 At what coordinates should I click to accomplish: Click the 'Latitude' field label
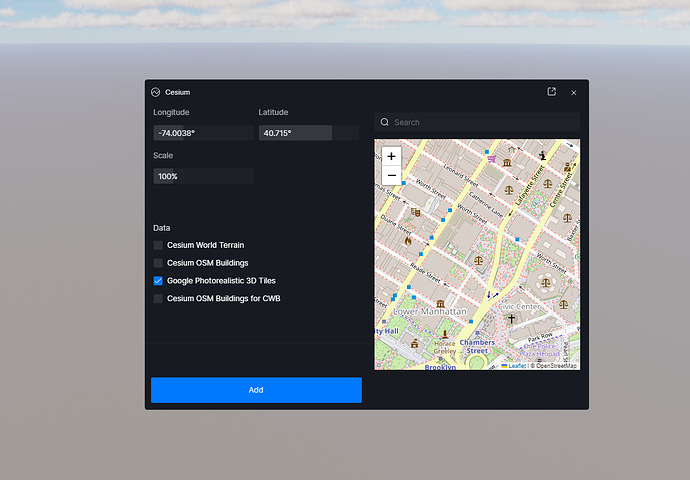click(273, 112)
